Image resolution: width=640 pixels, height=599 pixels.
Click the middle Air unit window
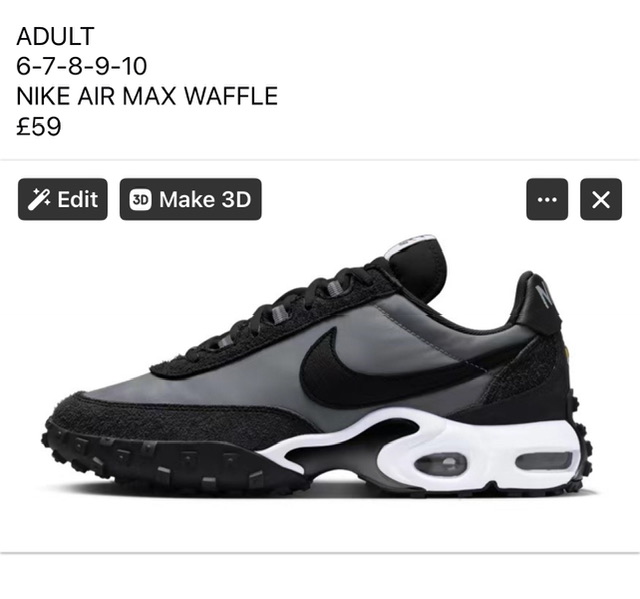440,464
